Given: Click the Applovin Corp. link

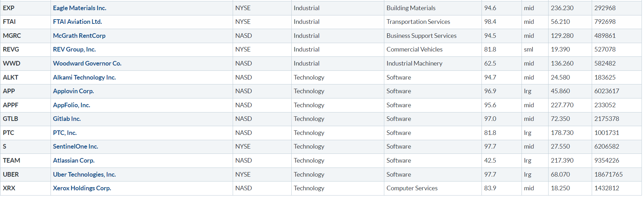Looking at the screenshot, I should [73, 91].
